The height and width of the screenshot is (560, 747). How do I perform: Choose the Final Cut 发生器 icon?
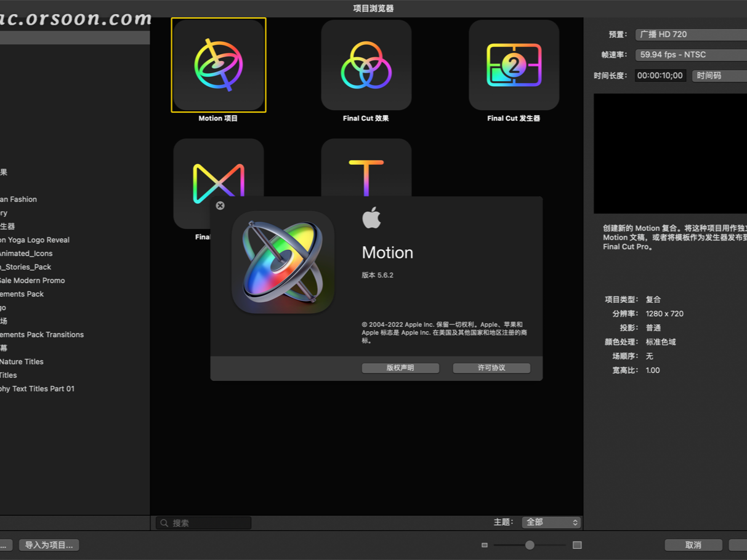(514, 65)
